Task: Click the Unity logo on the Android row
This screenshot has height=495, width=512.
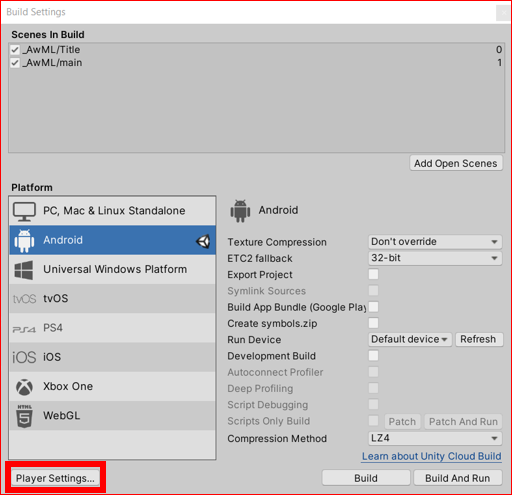Action: pyautogui.click(x=203, y=241)
